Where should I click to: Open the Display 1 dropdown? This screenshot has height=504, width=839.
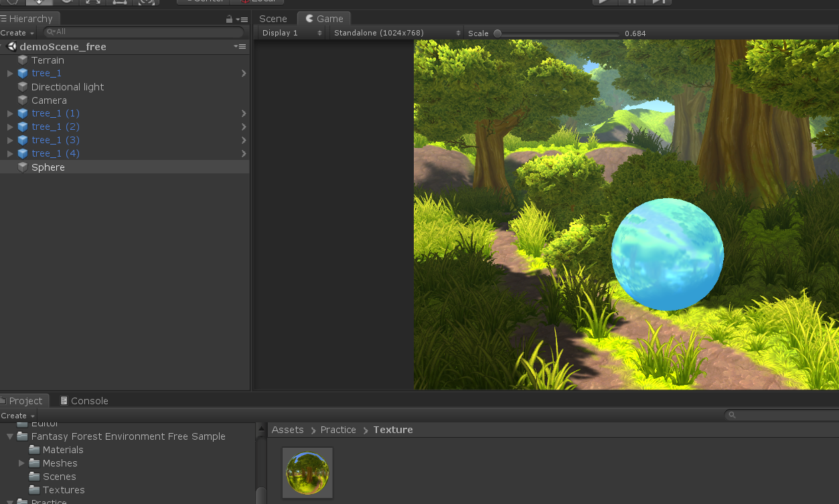292,33
